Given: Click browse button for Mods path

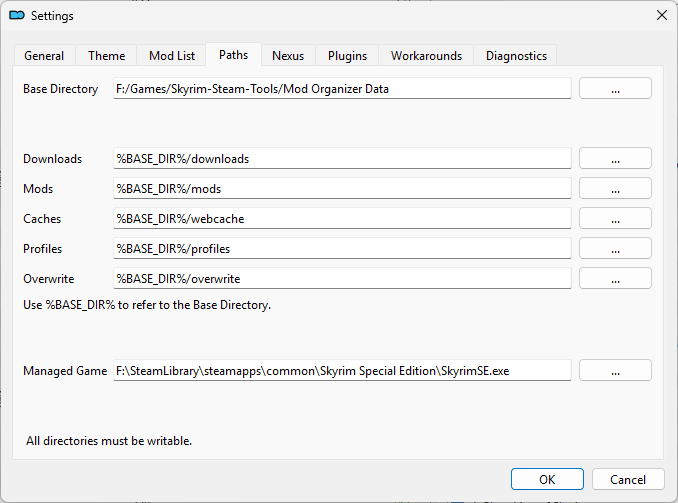Looking at the screenshot, I should click(615, 189).
